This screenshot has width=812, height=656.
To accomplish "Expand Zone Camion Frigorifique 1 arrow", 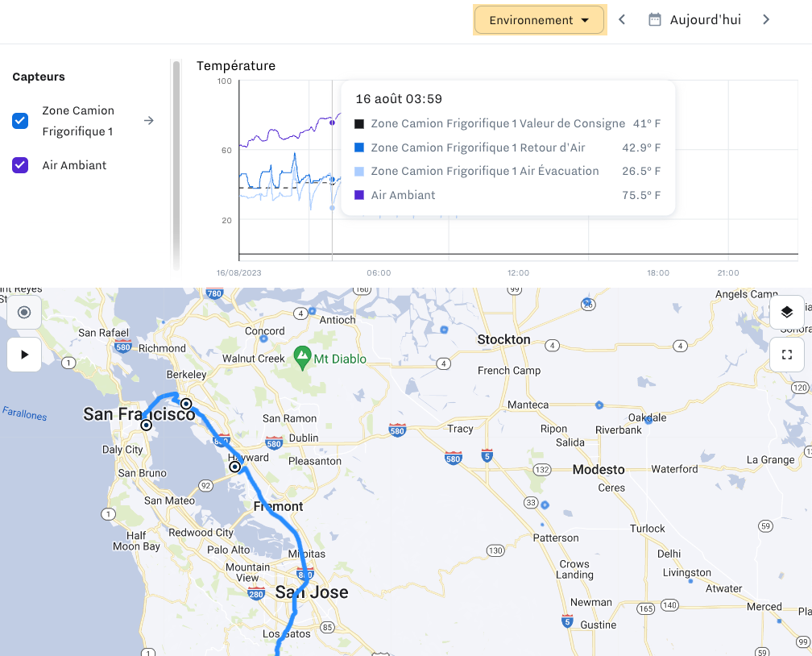I will coord(148,121).
